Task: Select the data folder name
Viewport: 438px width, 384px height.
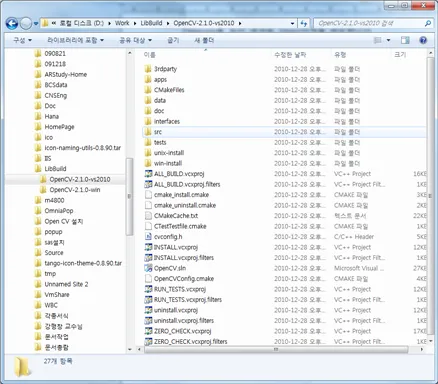Action: 160,100
